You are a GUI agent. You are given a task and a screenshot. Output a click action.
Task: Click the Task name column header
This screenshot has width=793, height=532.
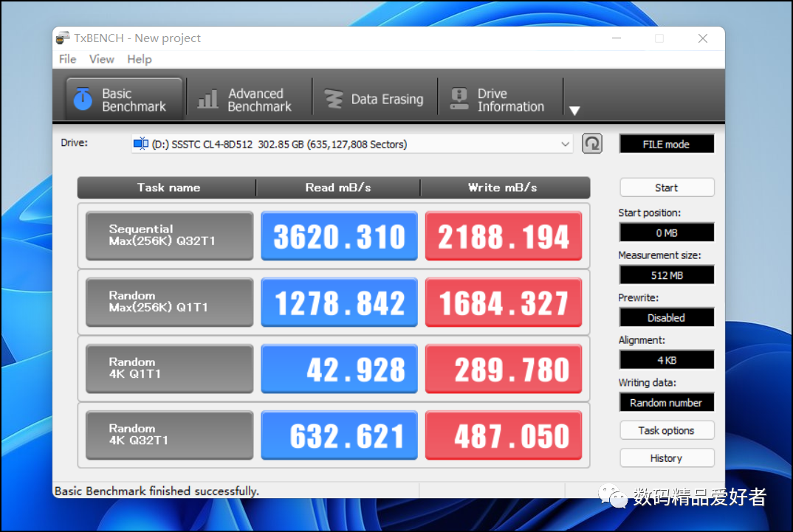(168, 187)
